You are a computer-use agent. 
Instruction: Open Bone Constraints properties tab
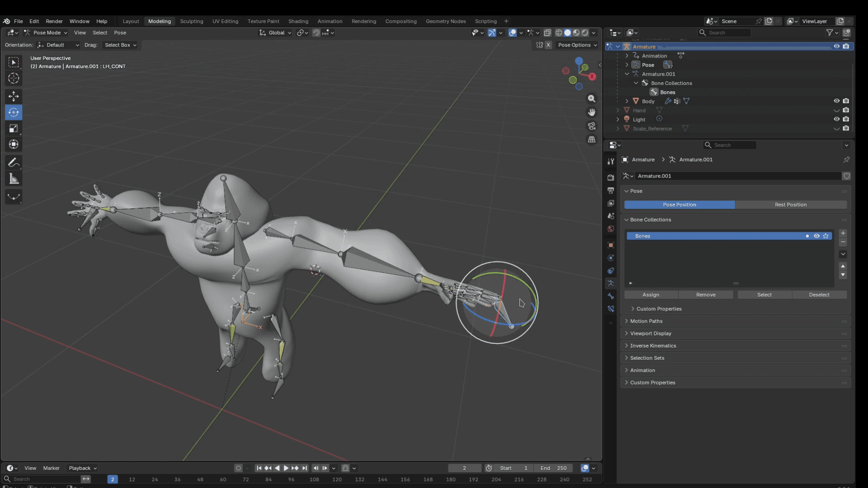coord(611,309)
